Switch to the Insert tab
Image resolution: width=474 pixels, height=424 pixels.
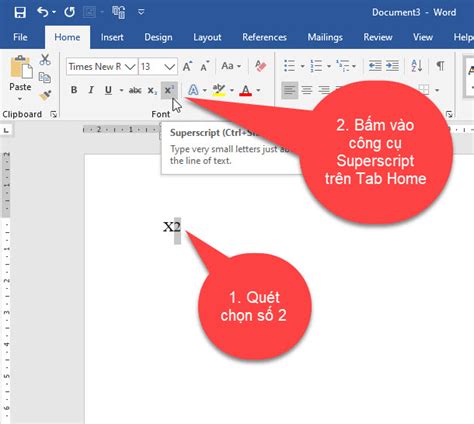click(112, 37)
